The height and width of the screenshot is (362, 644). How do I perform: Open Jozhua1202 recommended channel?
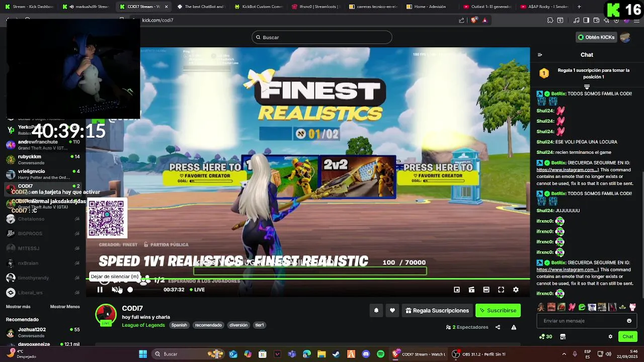43,332
